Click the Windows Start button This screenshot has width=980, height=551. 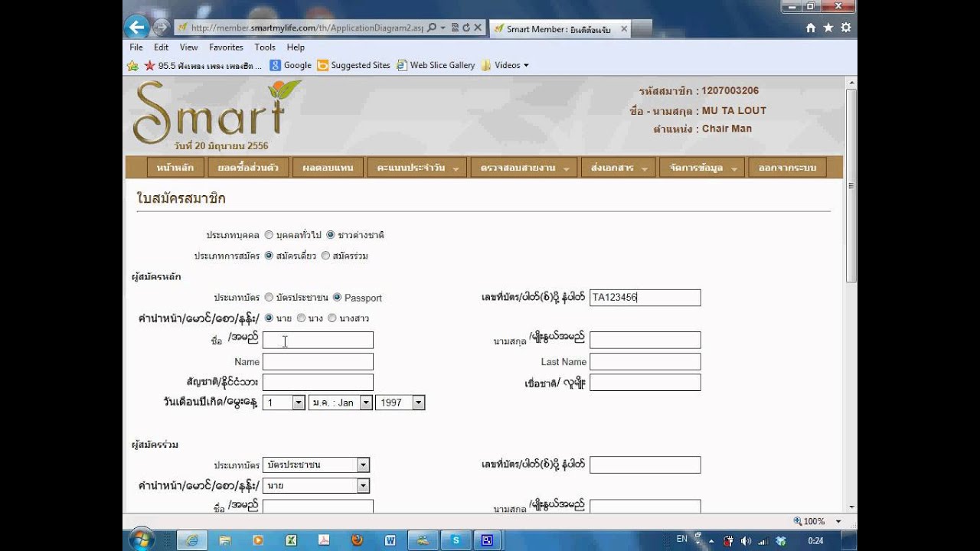pyautogui.click(x=142, y=540)
